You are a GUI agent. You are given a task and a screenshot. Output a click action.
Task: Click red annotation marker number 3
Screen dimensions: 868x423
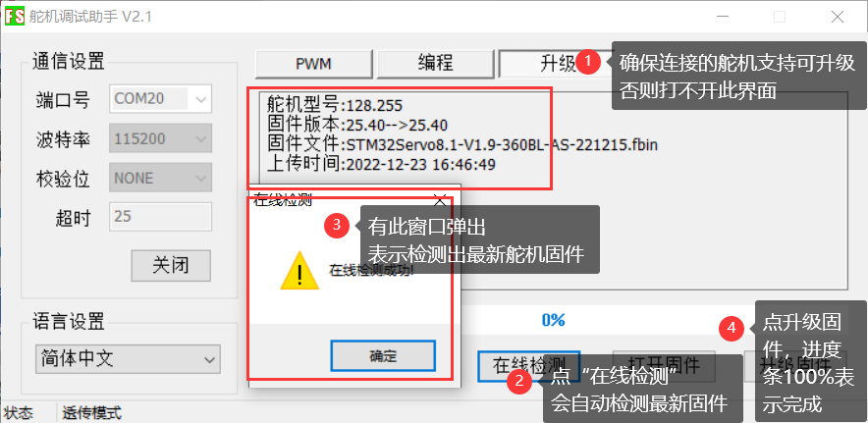coord(337,226)
